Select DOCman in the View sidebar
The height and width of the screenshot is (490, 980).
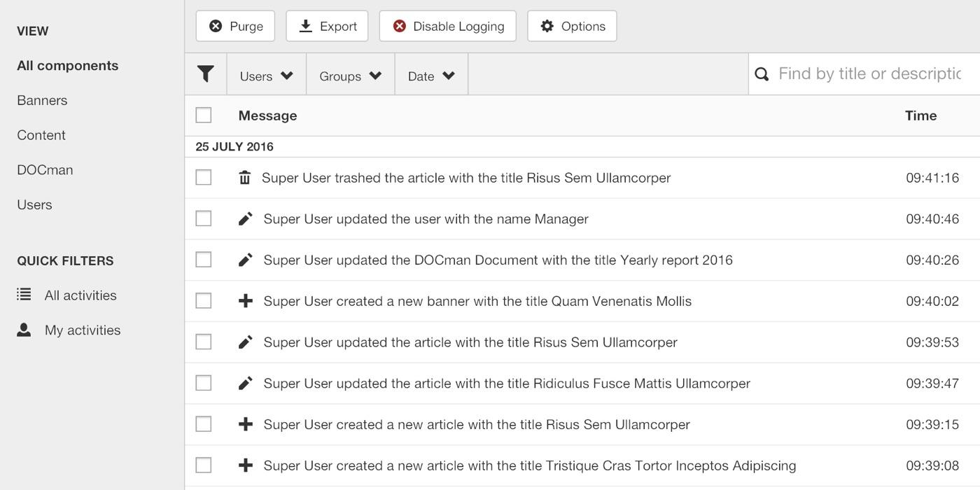[x=45, y=170]
